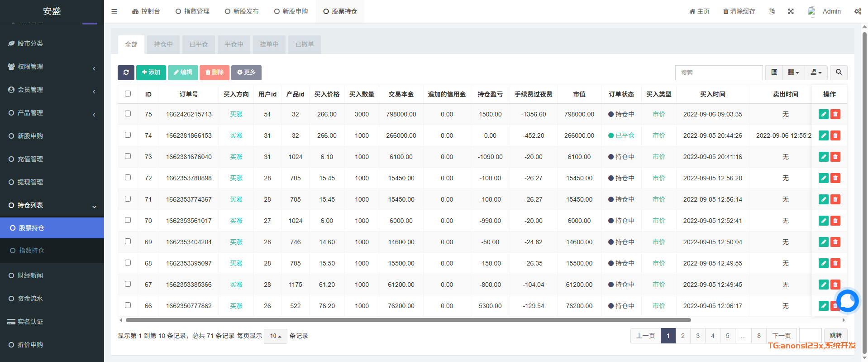Toggle the sidebar hamburger menu icon
This screenshot has height=362, width=868.
tap(114, 11)
